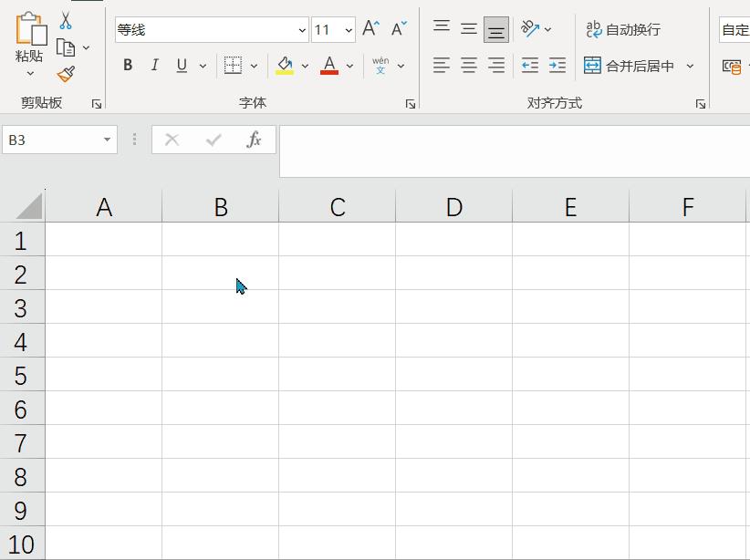750x560 pixels.
Task: Apply yellow fill color bucket
Action: [285, 65]
